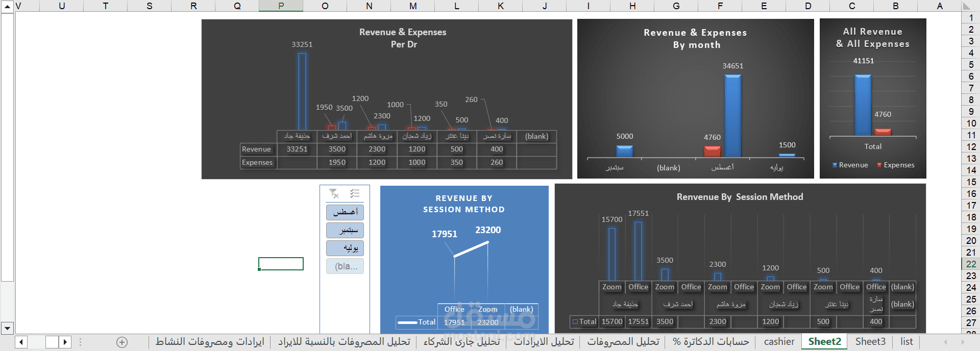Click the 4760 red Expenses bar in Total chart
Viewport: 980px width, 351px height.
click(883, 132)
